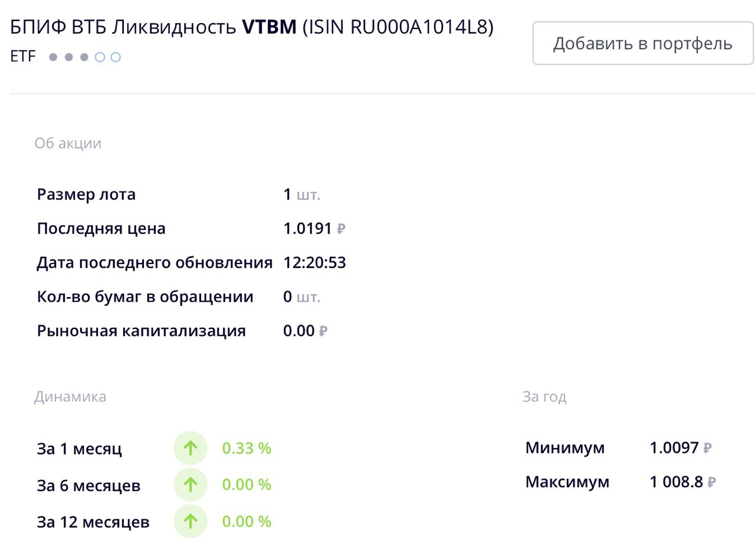Click the market cap value 0.00 ₽
This screenshot has height=560, width=755.
[x=306, y=331]
